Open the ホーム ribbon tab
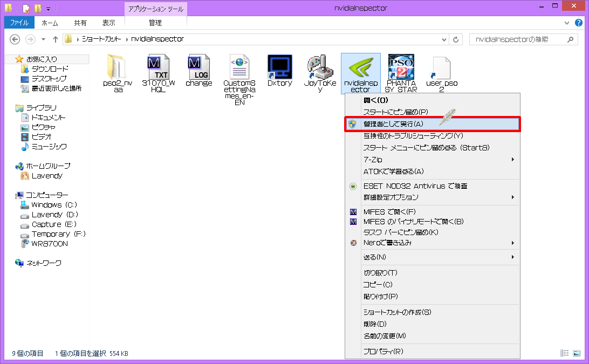The height and width of the screenshot is (364, 589). pos(50,23)
